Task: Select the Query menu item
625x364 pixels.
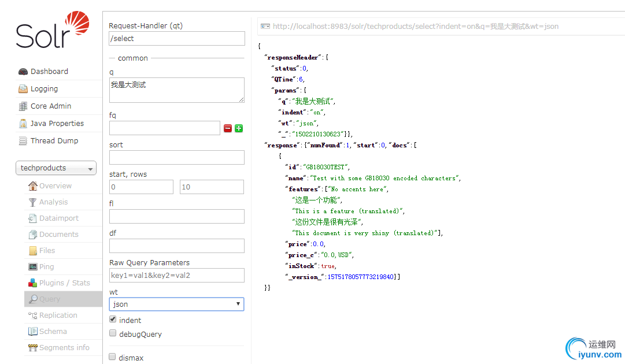Action: 50,299
